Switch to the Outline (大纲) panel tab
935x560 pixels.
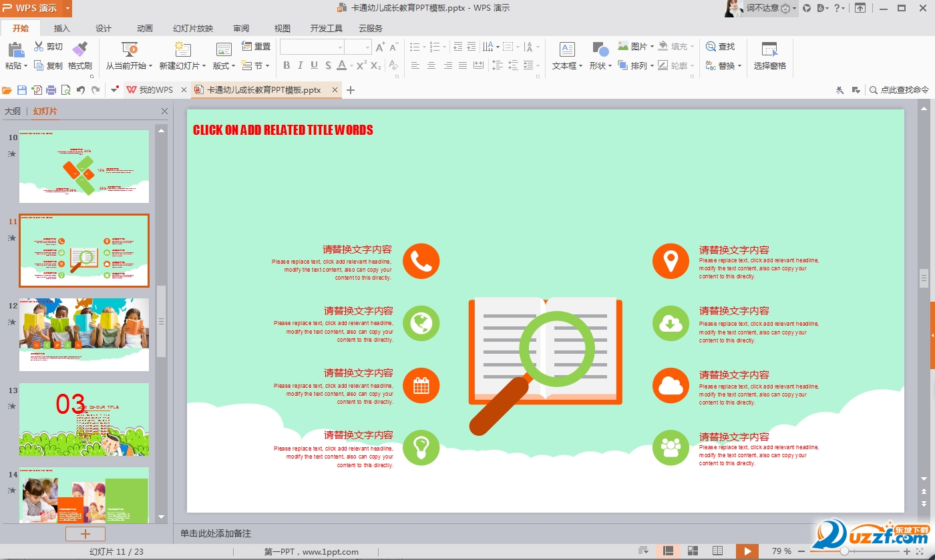pos(13,111)
